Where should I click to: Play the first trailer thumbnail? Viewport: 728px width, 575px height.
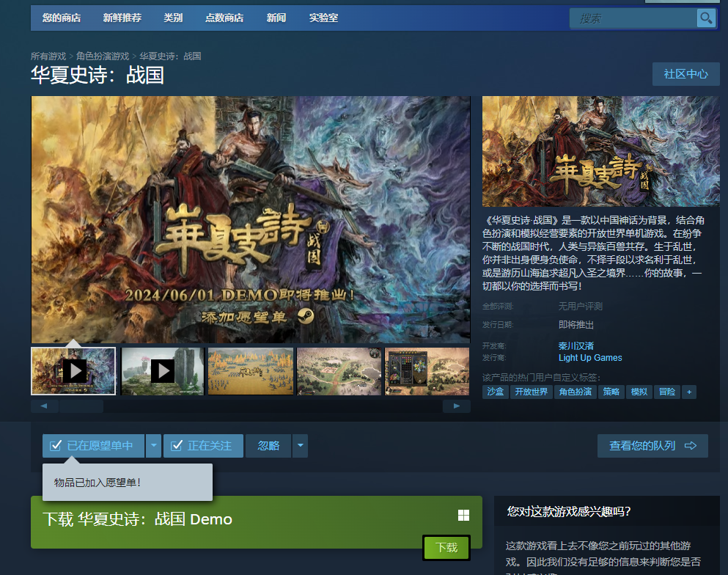tap(73, 371)
